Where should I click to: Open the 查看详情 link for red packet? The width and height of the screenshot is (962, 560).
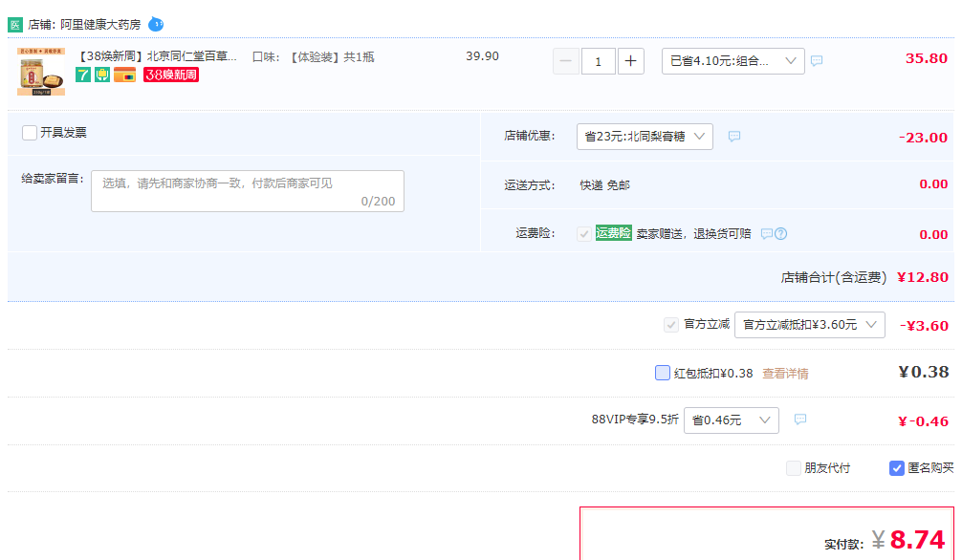pyautogui.click(x=785, y=374)
